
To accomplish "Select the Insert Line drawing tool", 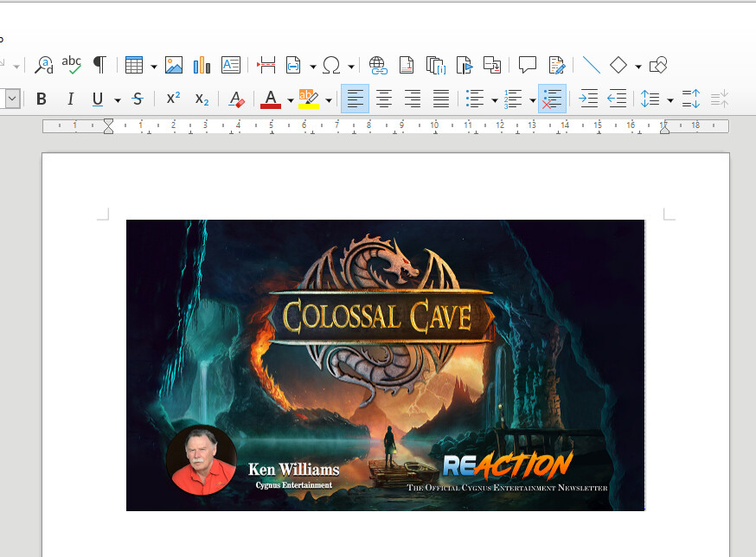I will pos(591,65).
